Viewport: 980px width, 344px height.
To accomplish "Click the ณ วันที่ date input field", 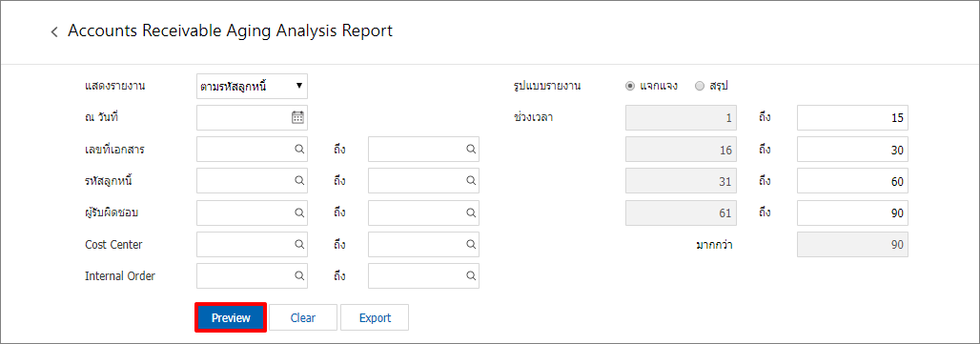I will click(x=252, y=117).
